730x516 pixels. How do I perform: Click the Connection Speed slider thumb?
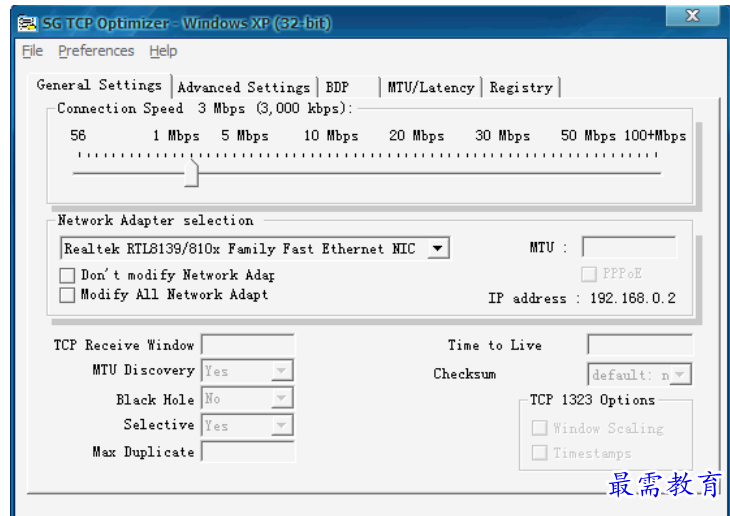click(x=191, y=173)
